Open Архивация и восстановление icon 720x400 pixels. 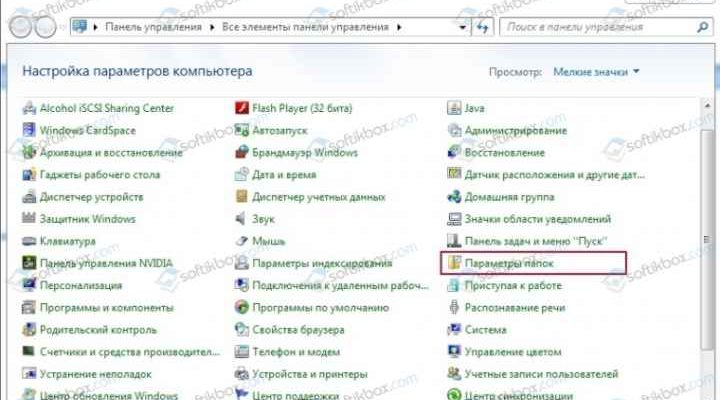(29, 152)
